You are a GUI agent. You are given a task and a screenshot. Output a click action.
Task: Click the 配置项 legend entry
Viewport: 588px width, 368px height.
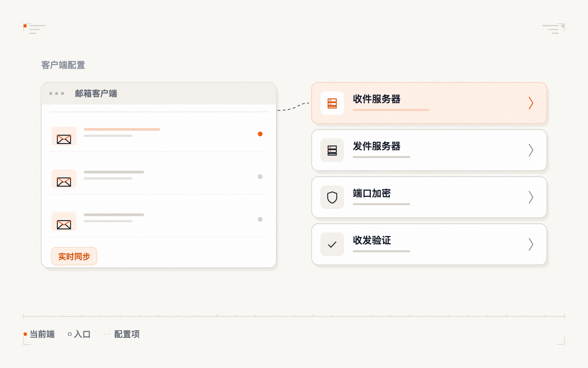coord(122,334)
